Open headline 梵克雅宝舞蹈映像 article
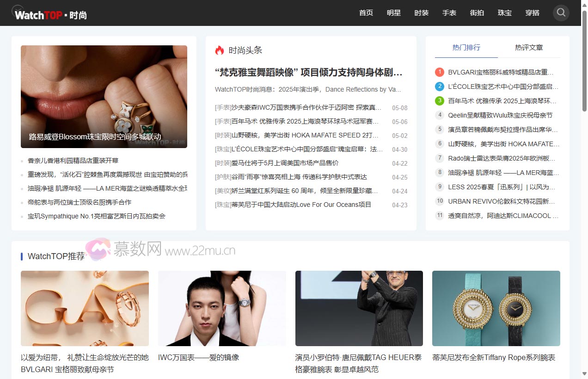 pos(308,73)
